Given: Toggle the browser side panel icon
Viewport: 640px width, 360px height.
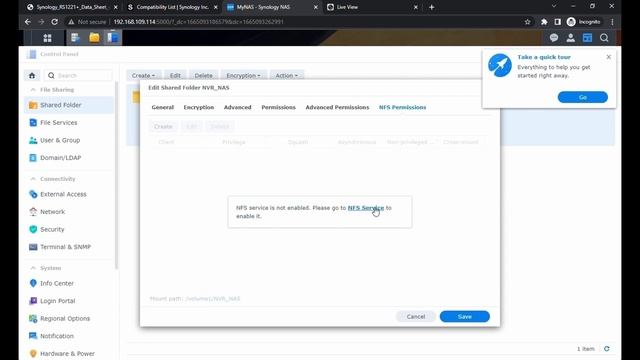Looking at the screenshot, I should [558, 22].
